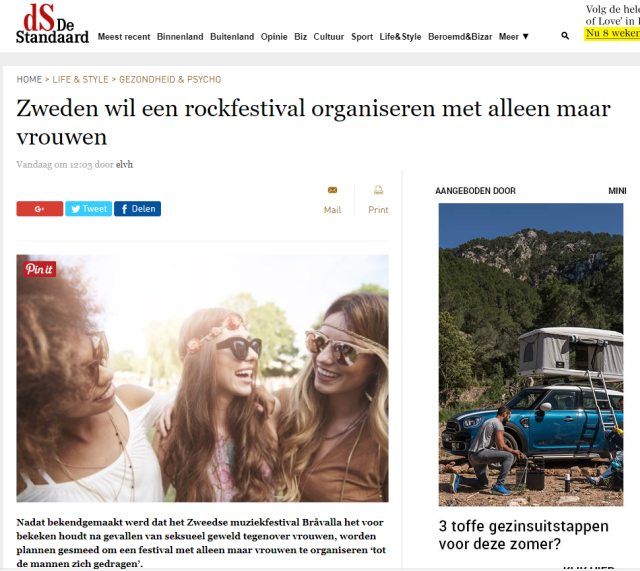This screenshot has width=640, height=571.
Task: Open the search magnifier icon
Action: pyautogui.click(x=565, y=36)
